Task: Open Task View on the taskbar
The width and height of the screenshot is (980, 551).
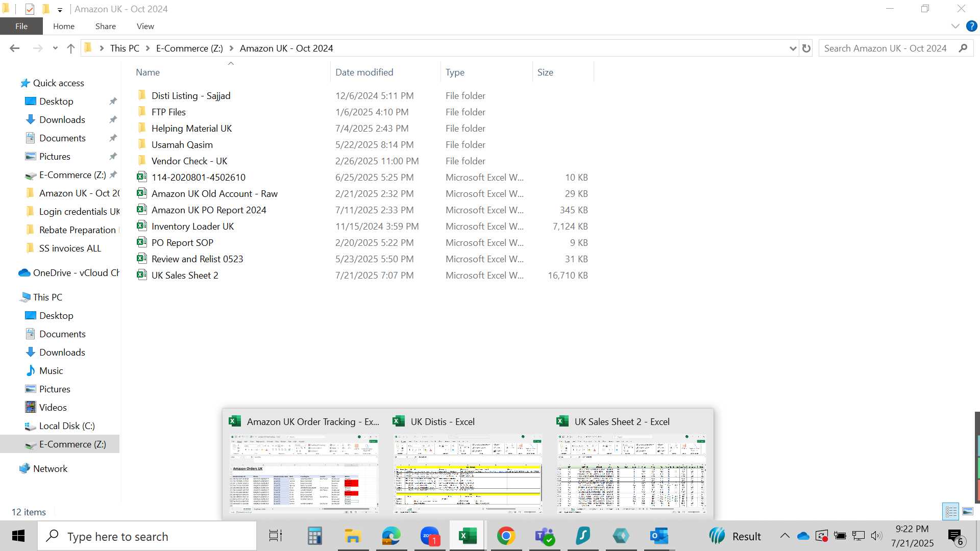Action: pyautogui.click(x=276, y=536)
